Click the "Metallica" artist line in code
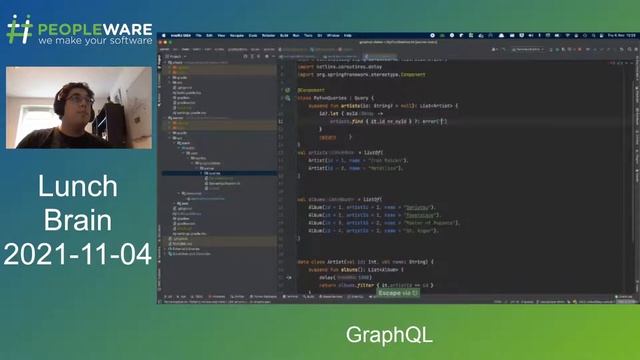The height and width of the screenshot is (360, 640). pos(356,168)
